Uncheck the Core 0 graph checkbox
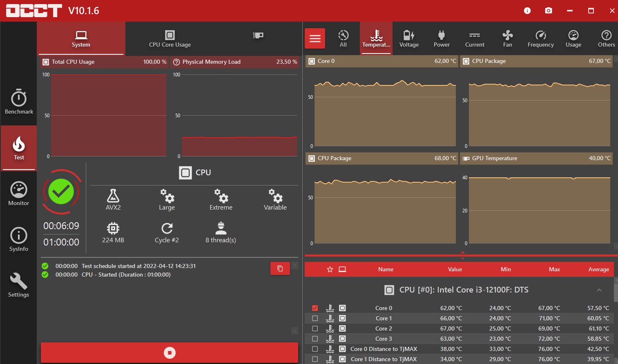The height and width of the screenshot is (364, 618). pyautogui.click(x=315, y=308)
